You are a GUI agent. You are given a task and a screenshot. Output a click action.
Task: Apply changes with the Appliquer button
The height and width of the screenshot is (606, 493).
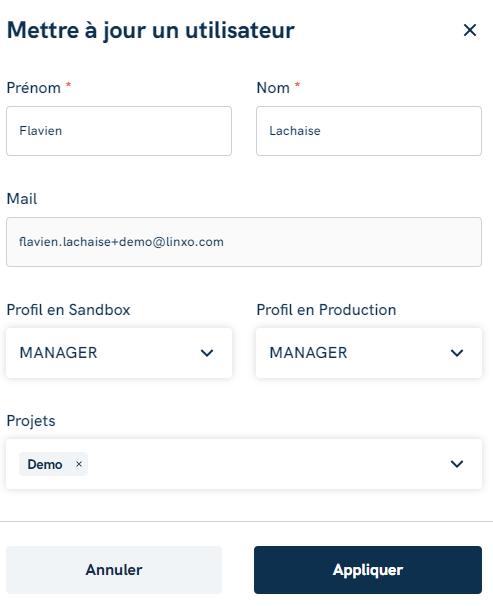368,570
